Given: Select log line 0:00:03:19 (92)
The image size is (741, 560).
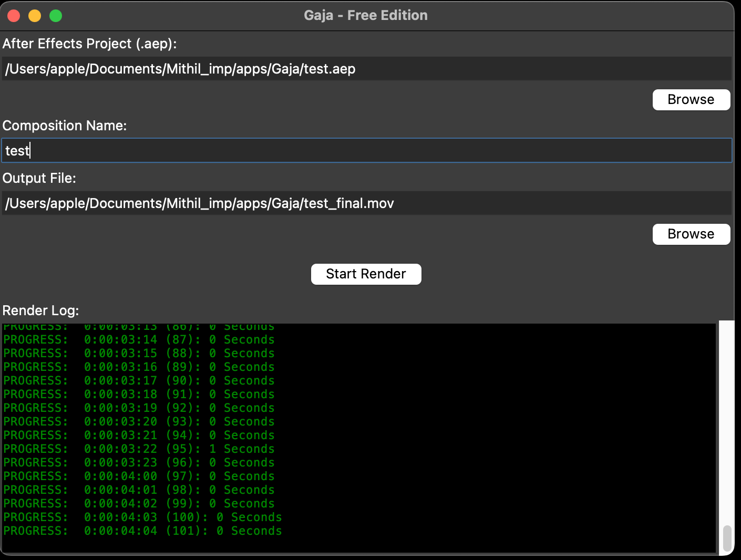Looking at the screenshot, I should (x=139, y=408).
